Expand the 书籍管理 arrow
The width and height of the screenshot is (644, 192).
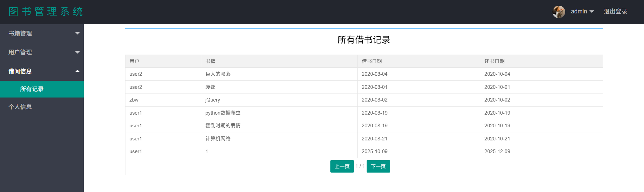[77, 33]
